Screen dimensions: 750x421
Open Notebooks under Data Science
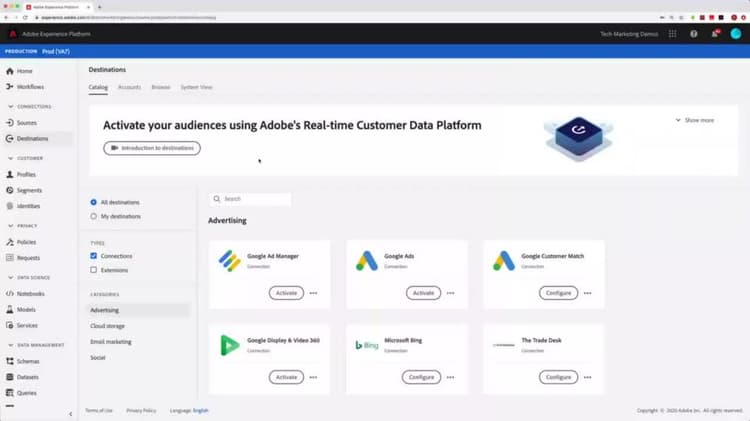(x=25, y=294)
